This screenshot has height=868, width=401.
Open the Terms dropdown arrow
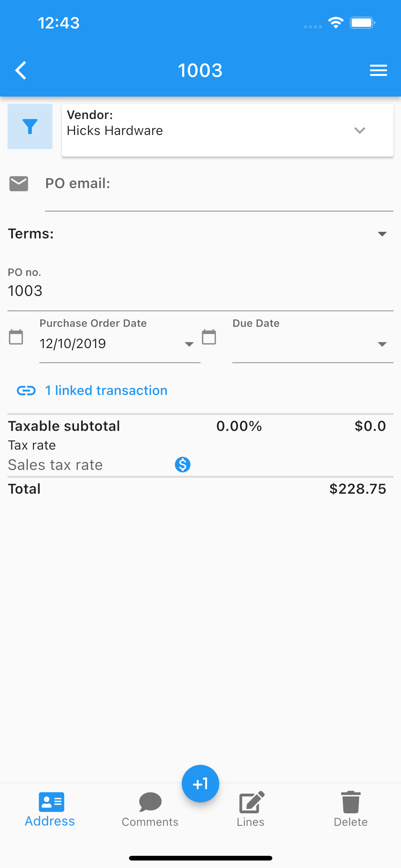coord(382,234)
